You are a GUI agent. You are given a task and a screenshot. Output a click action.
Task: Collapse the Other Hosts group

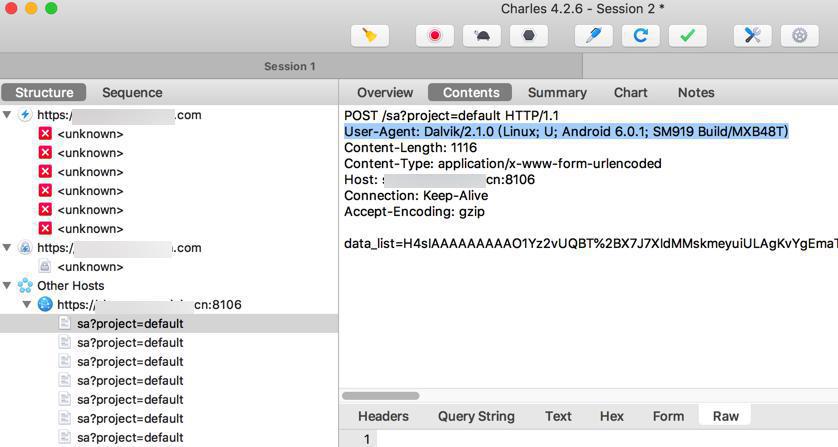pyautogui.click(x=7, y=286)
